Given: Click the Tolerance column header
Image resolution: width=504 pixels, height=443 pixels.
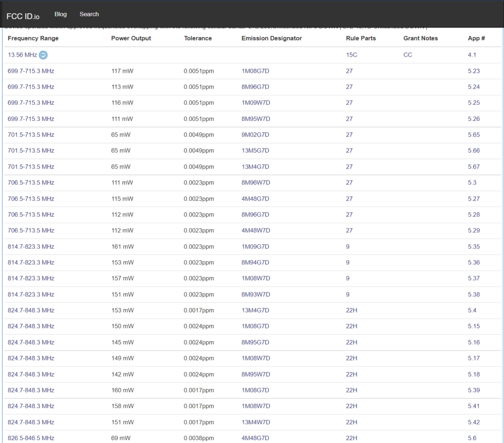Looking at the screenshot, I should 198,38.
